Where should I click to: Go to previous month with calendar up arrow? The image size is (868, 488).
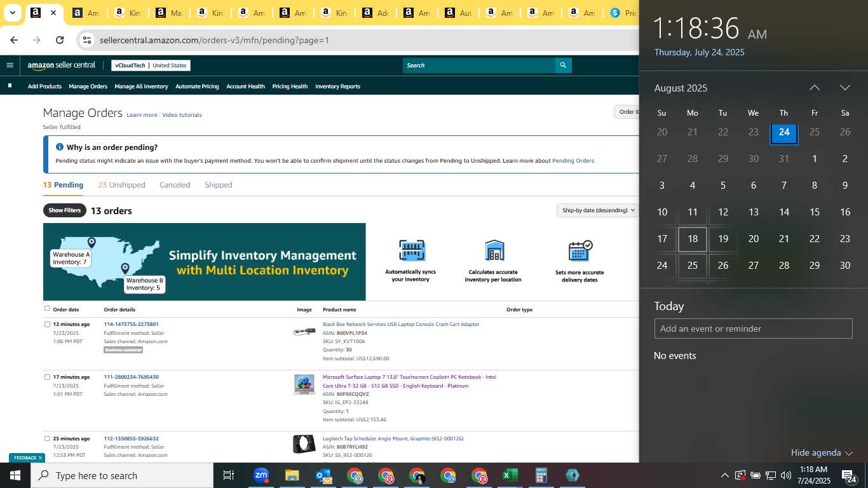(814, 88)
